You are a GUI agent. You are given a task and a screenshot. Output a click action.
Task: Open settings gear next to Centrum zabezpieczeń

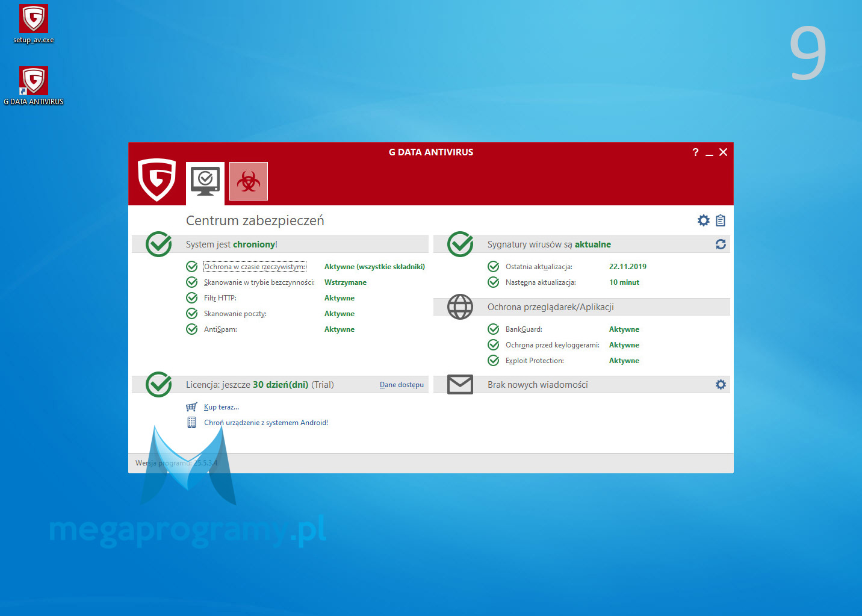(704, 220)
